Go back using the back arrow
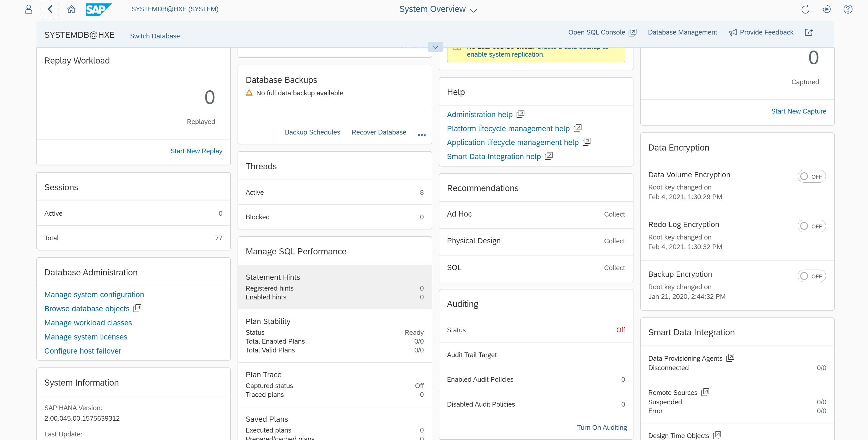The width and height of the screenshot is (868, 440). 50,9
